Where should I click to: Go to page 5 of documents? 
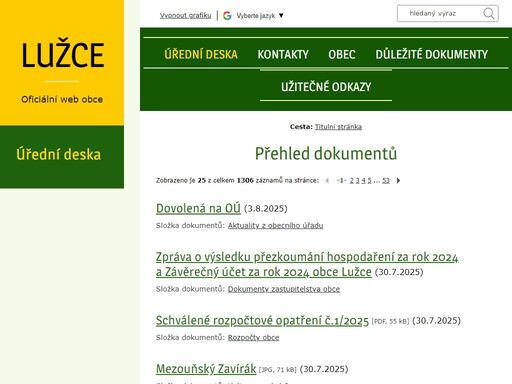[369, 181]
